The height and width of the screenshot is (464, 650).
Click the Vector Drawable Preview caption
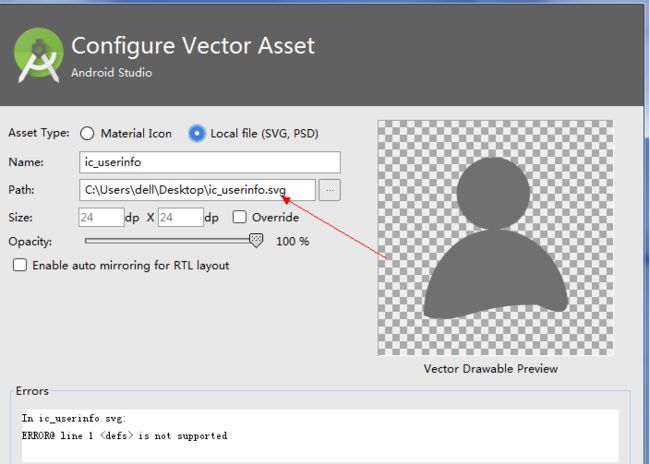click(x=491, y=369)
